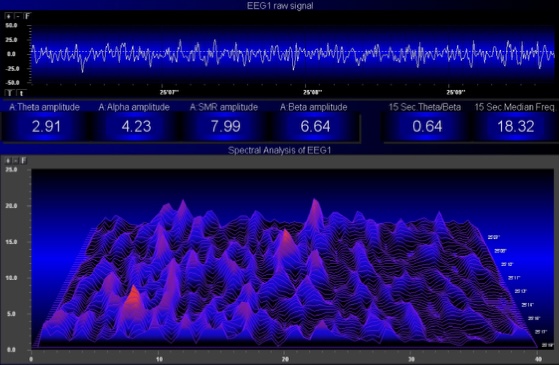Click the 20 Hz label on spectral frequency axis
The image size is (559, 365).
click(x=285, y=359)
